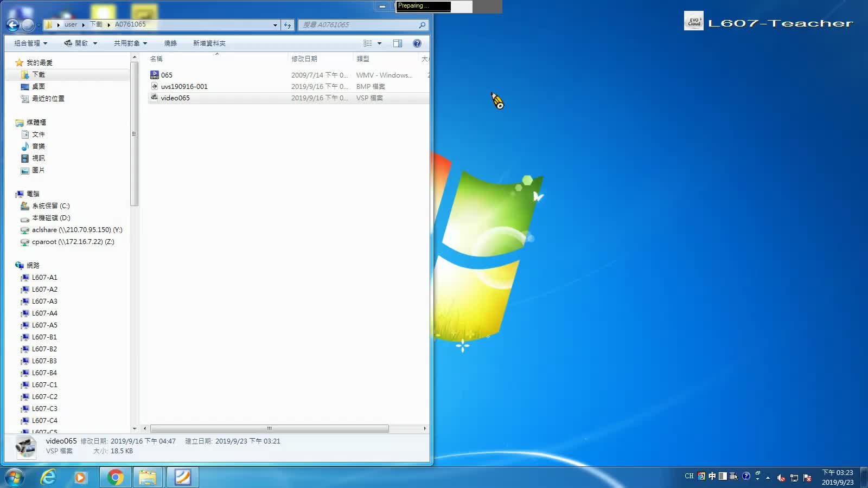Select 最近的位置 in sidebar
The height and width of the screenshot is (488, 868).
pos(48,99)
